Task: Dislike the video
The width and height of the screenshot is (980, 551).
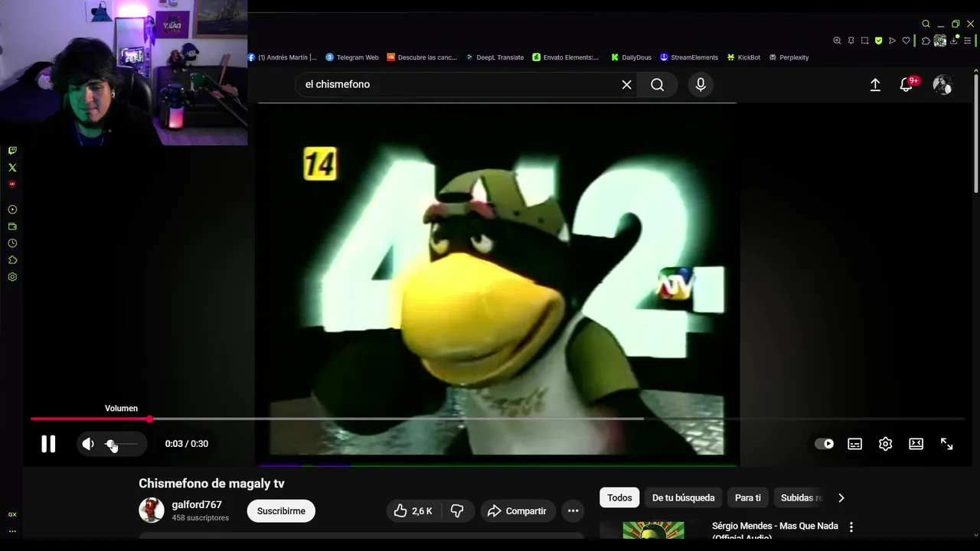Action: (x=457, y=510)
